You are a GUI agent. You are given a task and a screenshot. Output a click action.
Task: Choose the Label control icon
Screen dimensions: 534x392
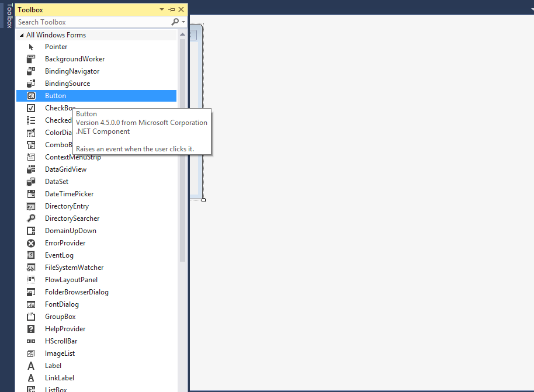click(31, 366)
